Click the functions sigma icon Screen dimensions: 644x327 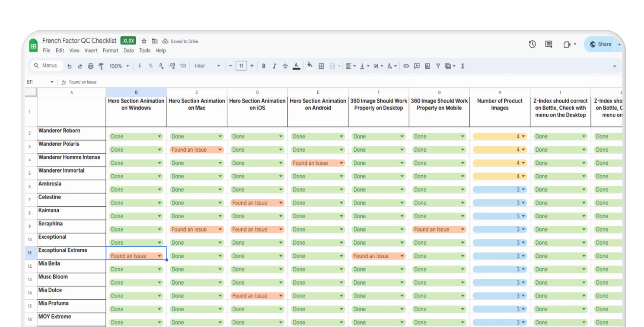[463, 66]
